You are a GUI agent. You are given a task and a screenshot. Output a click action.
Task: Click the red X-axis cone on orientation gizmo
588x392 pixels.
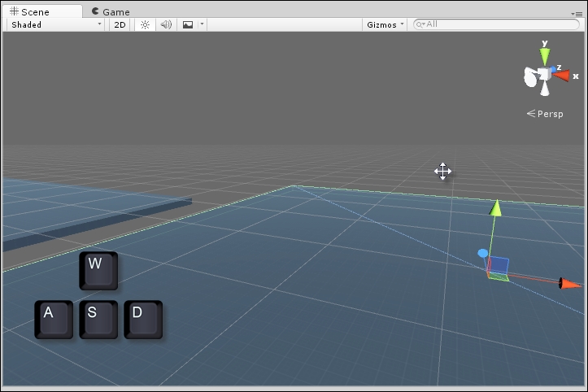pyautogui.click(x=564, y=75)
